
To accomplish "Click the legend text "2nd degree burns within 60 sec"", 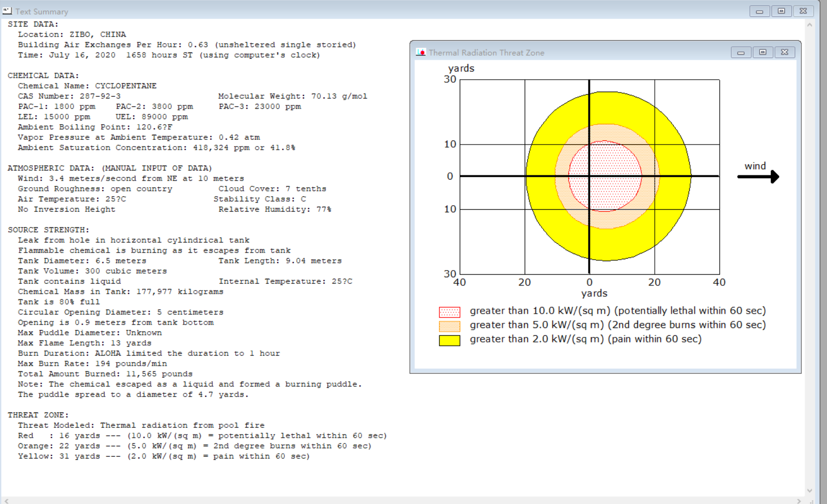I will 687,325.
